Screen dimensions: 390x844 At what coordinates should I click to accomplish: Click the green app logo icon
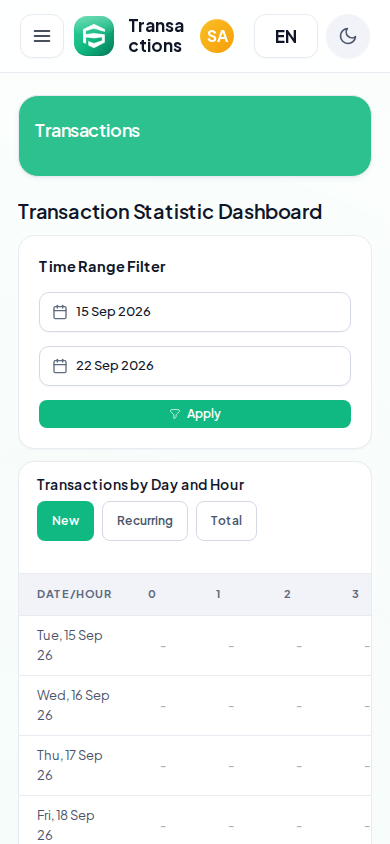click(x=94, y=36)
